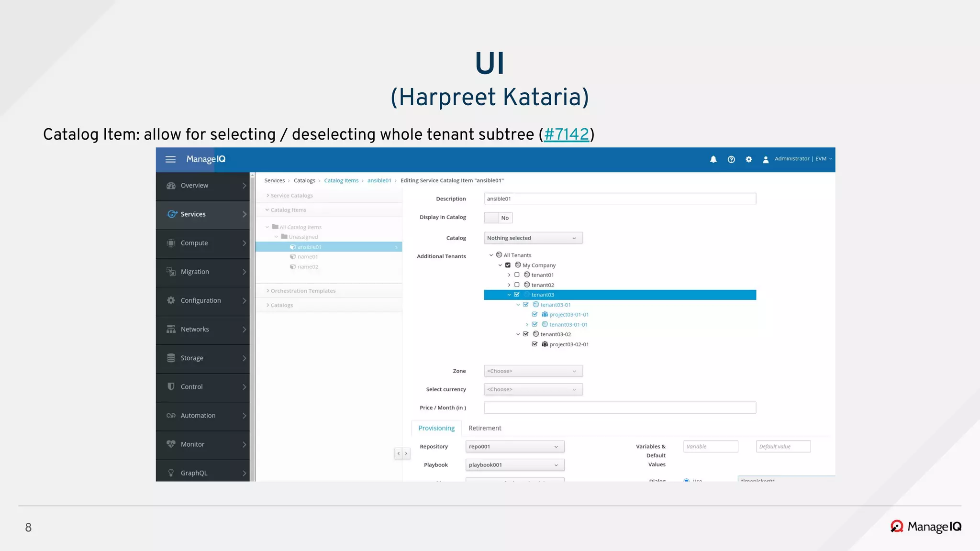Open the #7142 pull request link
Viewport: 980px width, 551px height.
[567, 134]
